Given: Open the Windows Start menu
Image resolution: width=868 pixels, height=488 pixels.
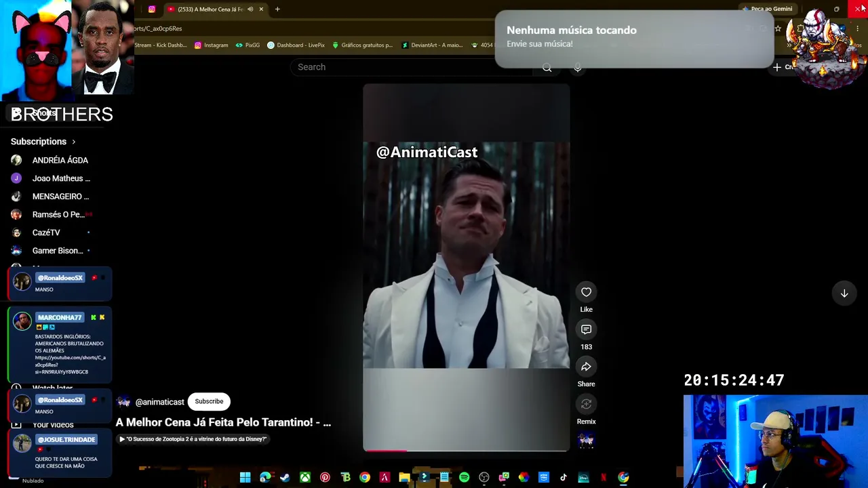Looking at the screenshot, I should tap(245, 478).
